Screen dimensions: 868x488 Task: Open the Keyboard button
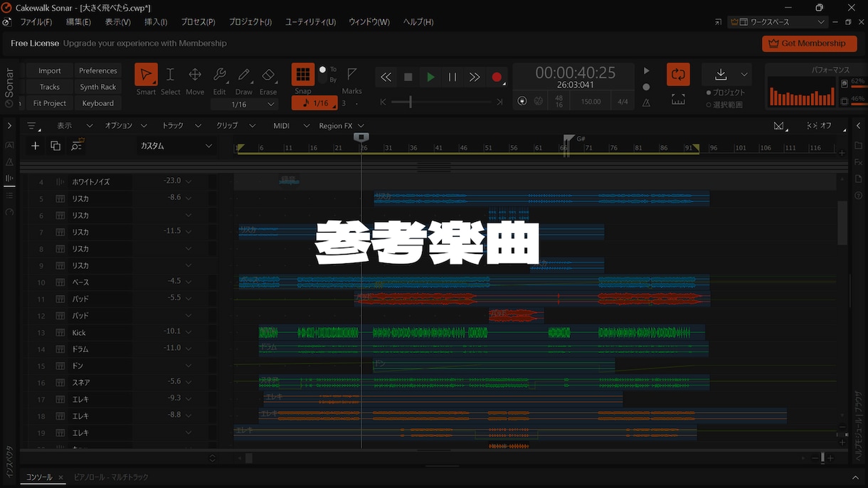[98, 103]
